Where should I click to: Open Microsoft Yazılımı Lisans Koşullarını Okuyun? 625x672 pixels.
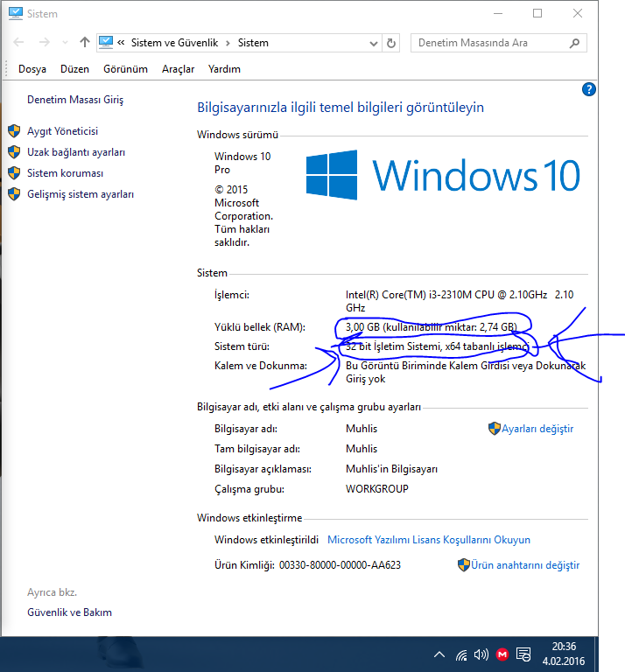(429, 540)
